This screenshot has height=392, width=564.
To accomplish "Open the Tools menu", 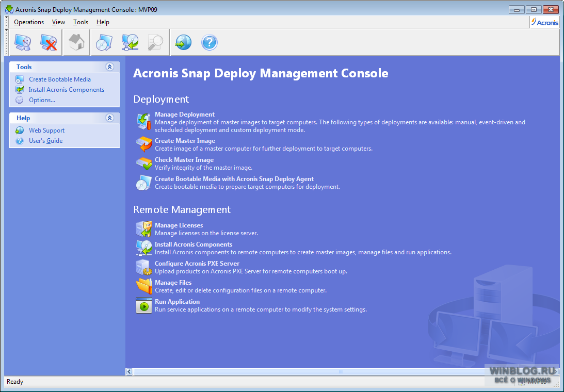I will [x=80, y=22].
